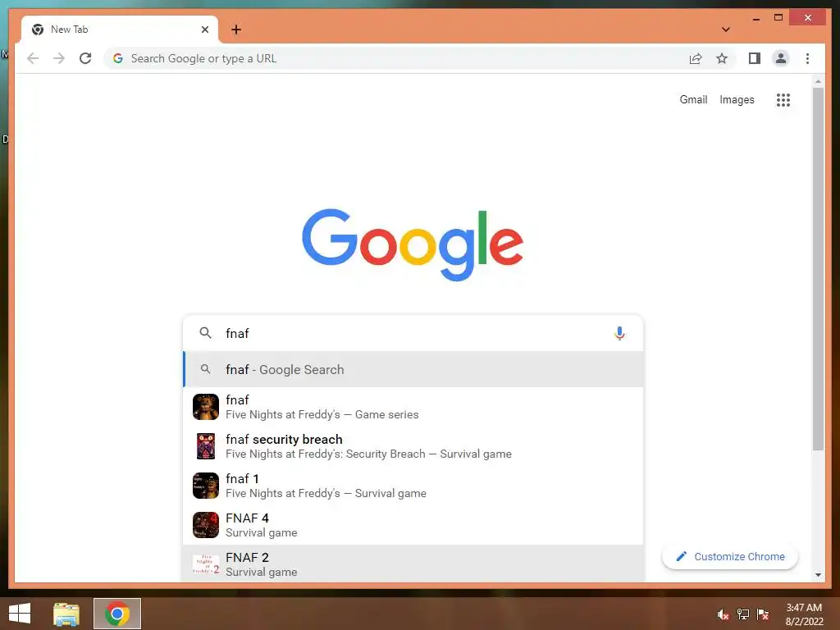Open Images link
Image resolution: width=840 pixels, height=630 pixels.
tap(737, 99)
